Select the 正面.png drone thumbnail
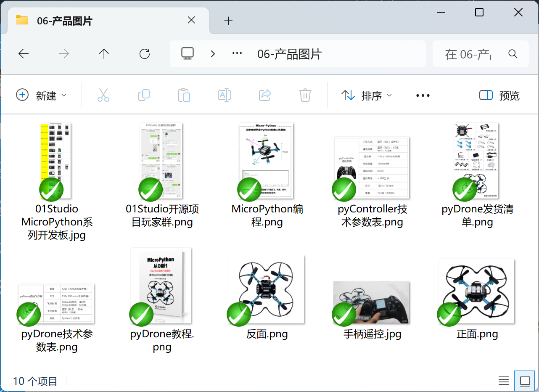 point(476,291)
